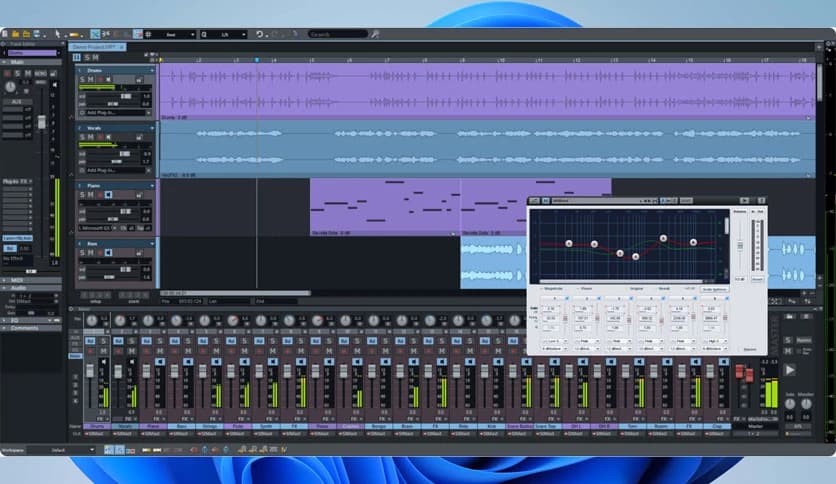Toggle the sixth EQ band enable checkbox
Screen dimensions: 836x484
point(727,299)
